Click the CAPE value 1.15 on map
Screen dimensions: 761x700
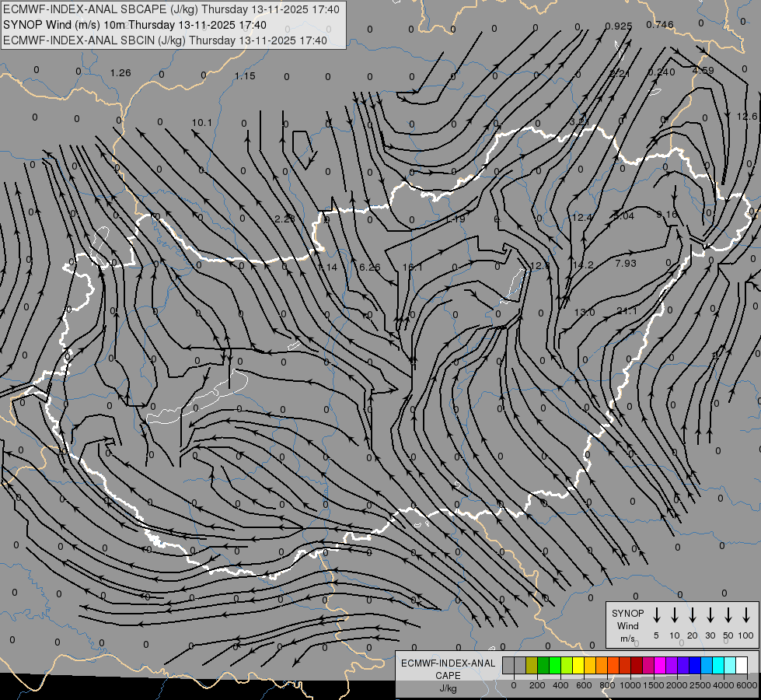[x=245, y=75]
